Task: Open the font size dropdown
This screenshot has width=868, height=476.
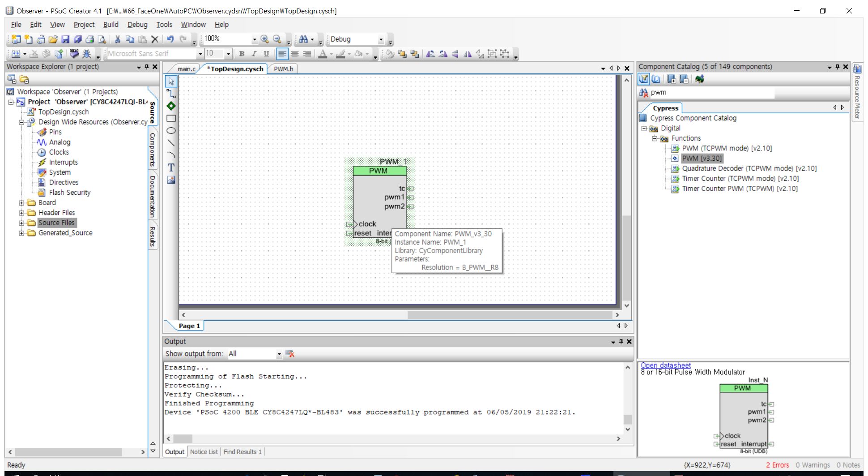Action: point(228,54)
